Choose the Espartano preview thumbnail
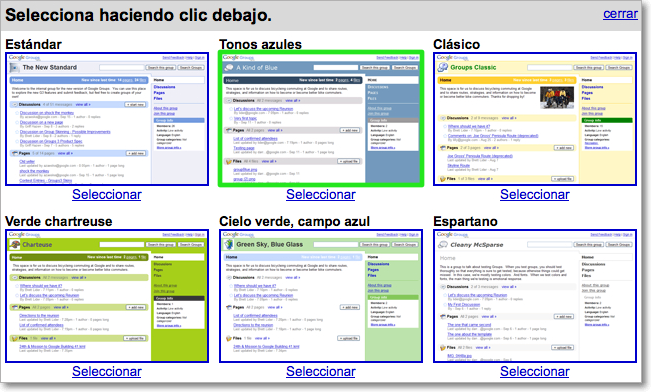This screenshot has width=651, height=392. pyautogui.click(x=535, y=296)
